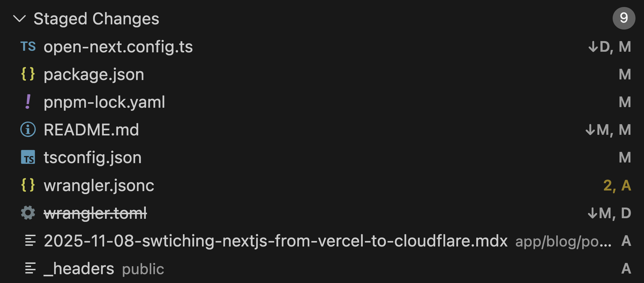Click the TypeScript icon beside open-next.config.ts

[28, 47]
